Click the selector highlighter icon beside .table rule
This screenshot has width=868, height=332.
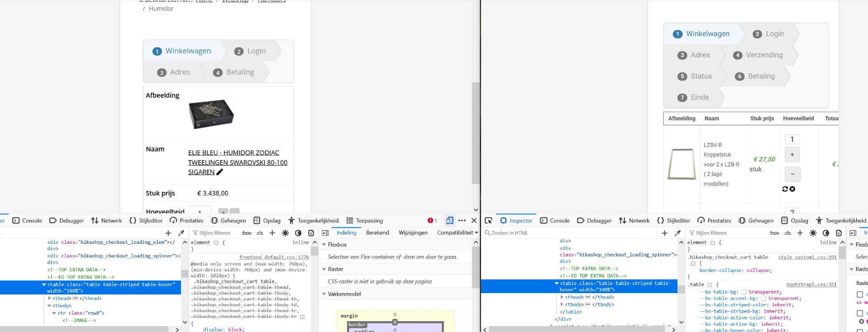(710, 285)
